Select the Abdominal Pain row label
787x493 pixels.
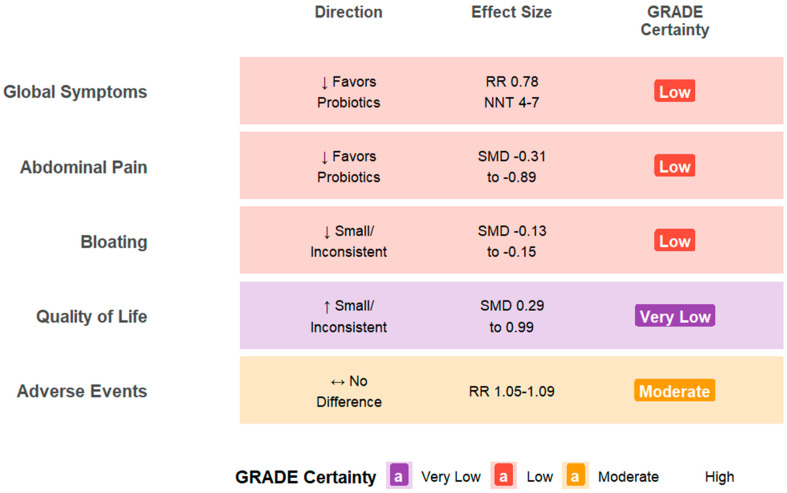[84, 167]
